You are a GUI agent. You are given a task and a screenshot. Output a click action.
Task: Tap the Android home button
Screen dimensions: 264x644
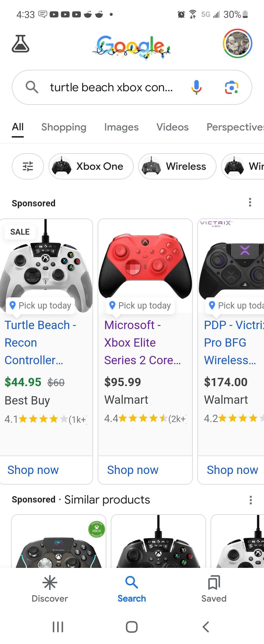[x=132, y=627]
